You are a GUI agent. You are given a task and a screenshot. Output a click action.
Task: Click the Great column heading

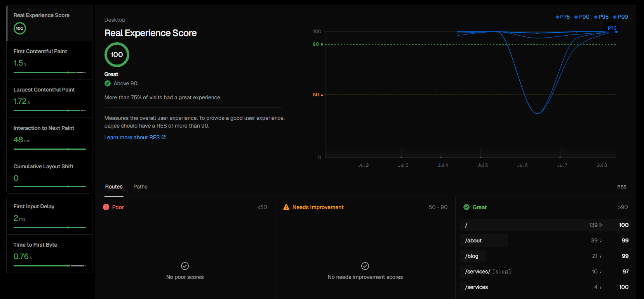coord(480,207)
